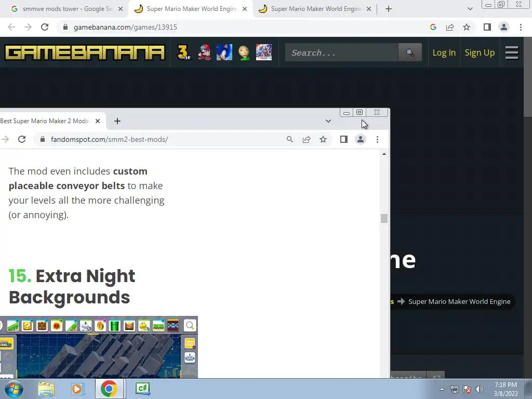Click Sign Up on GameBanana
The image size is (532, 399).
coord(480,52)
